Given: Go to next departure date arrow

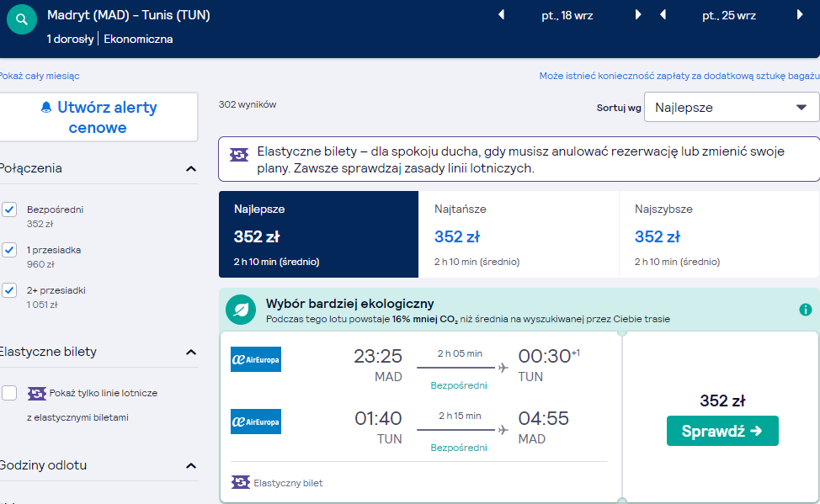Looking at the screenshot, I should click(637, 14).
